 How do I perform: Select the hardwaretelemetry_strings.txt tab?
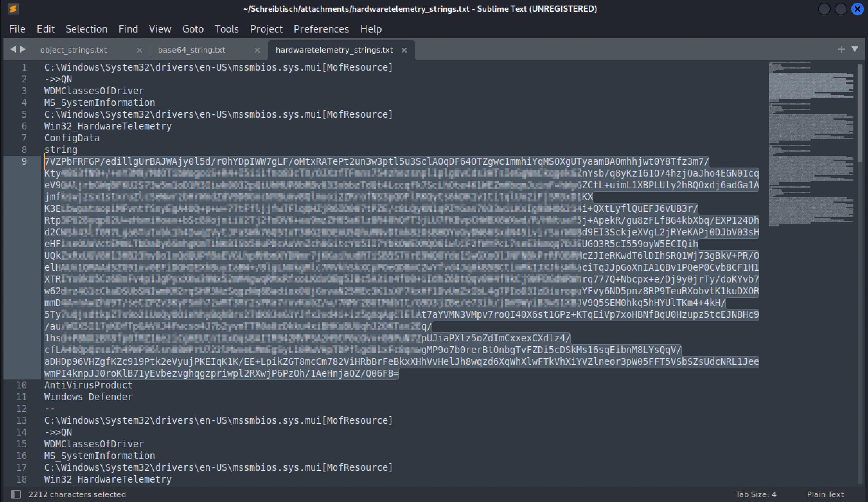pyautogui.click(x=334, y=50)
